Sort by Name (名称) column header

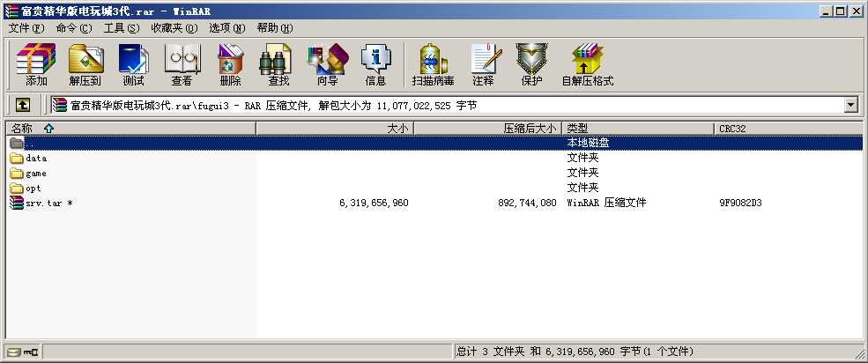click(130, 129)
